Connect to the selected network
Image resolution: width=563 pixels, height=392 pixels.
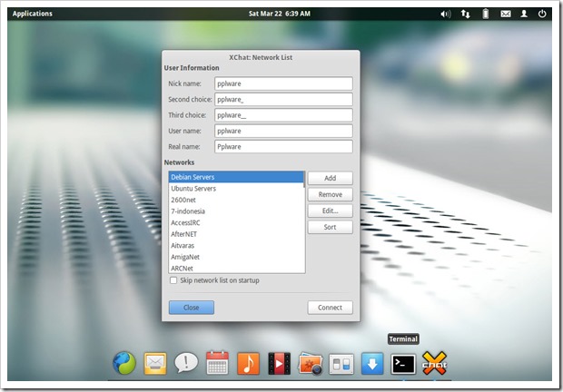coord(330,308)
